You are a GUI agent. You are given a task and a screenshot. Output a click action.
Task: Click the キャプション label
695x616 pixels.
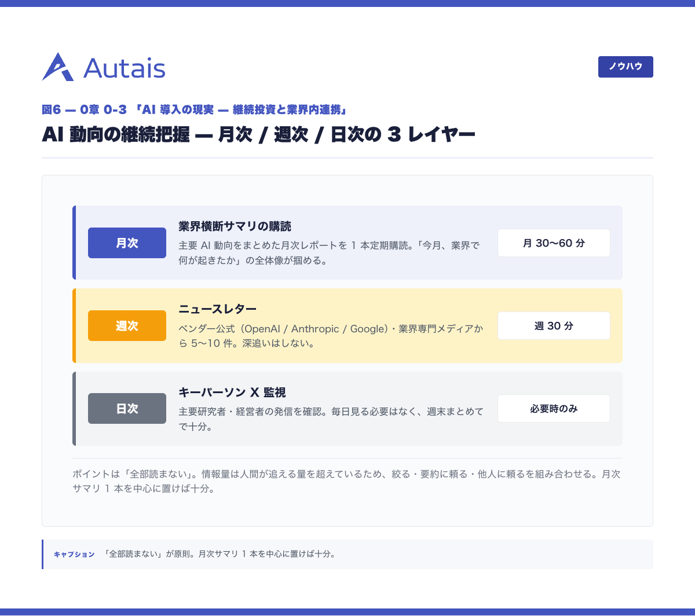pyautogui.click(x=74, y=555)
